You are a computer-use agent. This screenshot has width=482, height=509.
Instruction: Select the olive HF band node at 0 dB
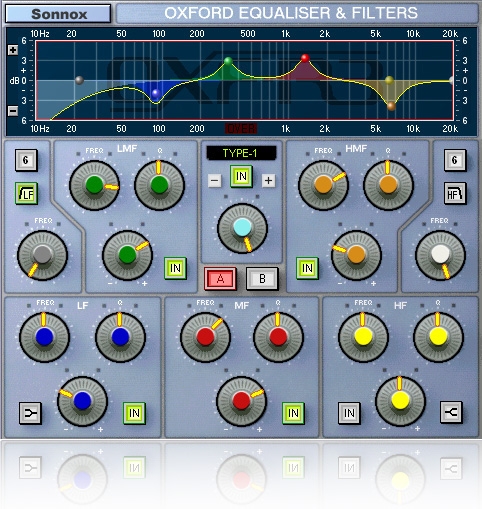[389, 80]
